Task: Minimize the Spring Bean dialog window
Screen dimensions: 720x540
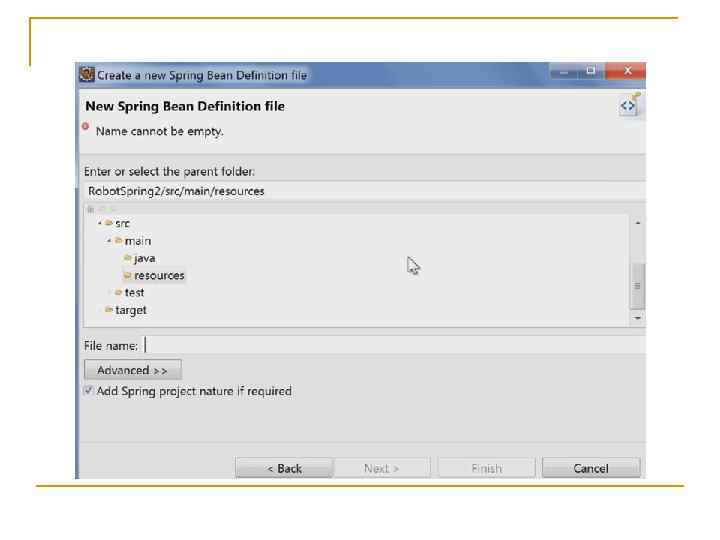Action: tap(564, 72)
